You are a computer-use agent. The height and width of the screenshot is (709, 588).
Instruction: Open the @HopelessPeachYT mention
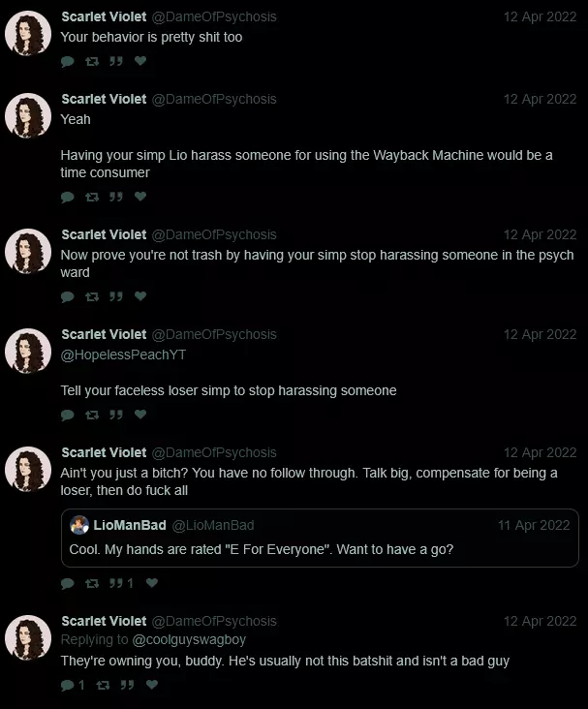123,354
